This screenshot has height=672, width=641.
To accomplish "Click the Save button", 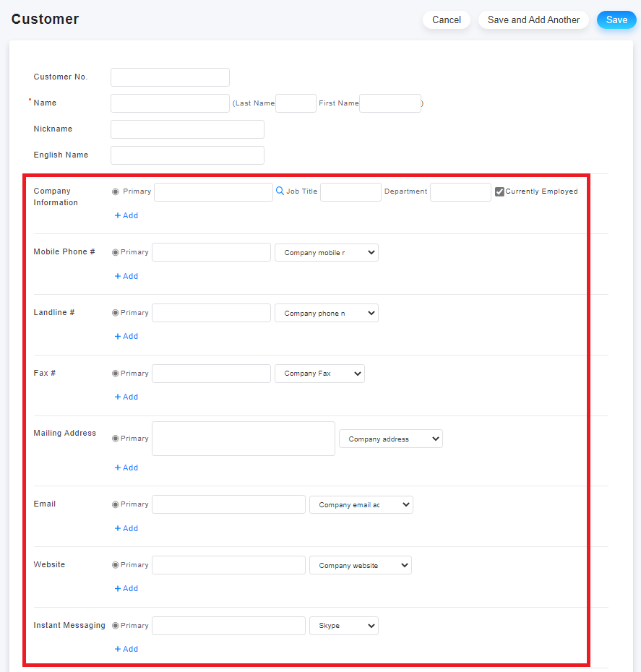I will point(616,20).
